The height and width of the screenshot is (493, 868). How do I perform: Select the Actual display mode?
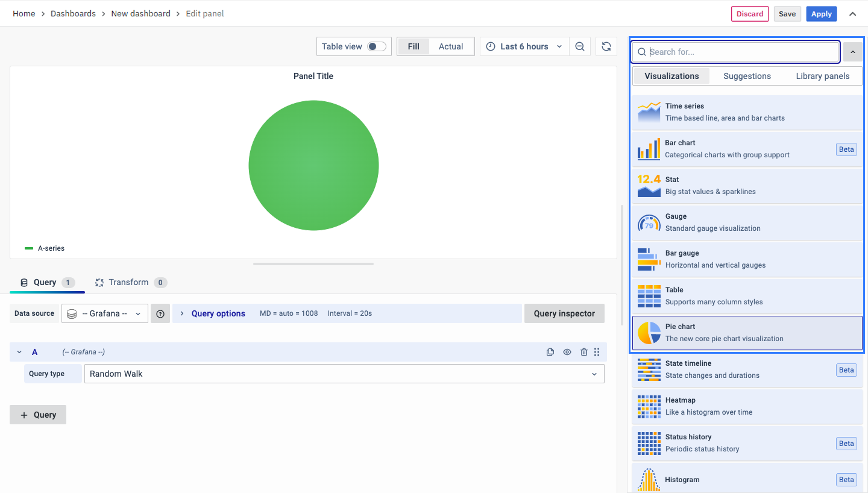point(451,46)
